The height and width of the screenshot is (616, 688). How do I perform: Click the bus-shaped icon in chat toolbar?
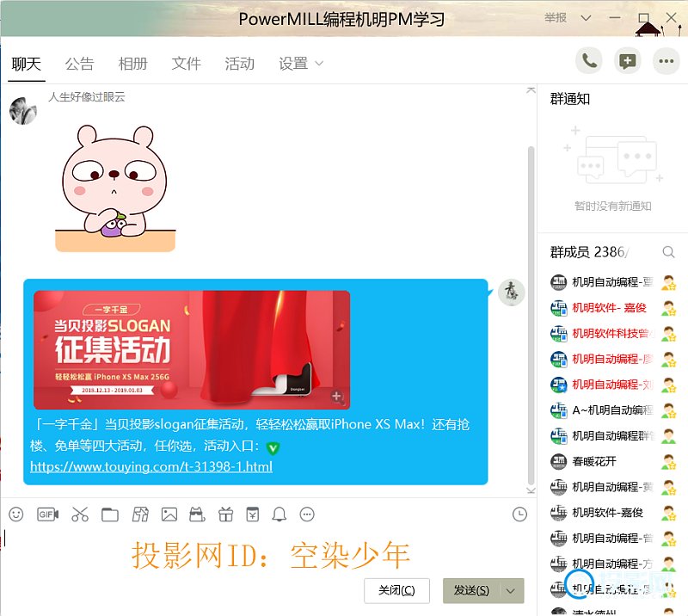pyautogui.click(x=197, y=514)
